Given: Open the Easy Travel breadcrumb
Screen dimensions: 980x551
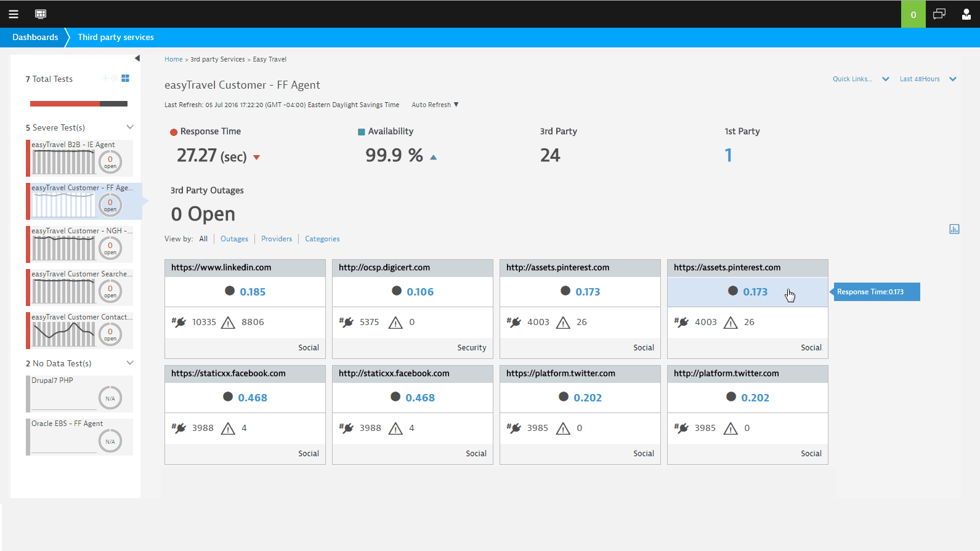Looking at the screenshot, I should pos(270,59).
